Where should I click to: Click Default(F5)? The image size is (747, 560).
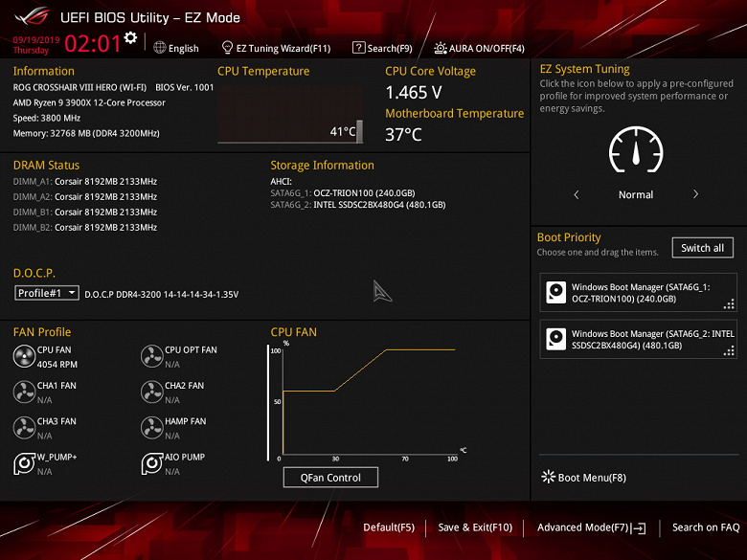pyautogui.click(x=389, y=527)
